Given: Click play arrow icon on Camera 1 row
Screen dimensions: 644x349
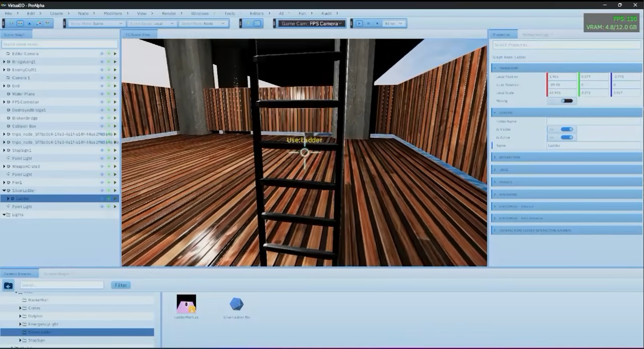Looking at the screenshot, I should pyautogui.click(x=115, y=78).
